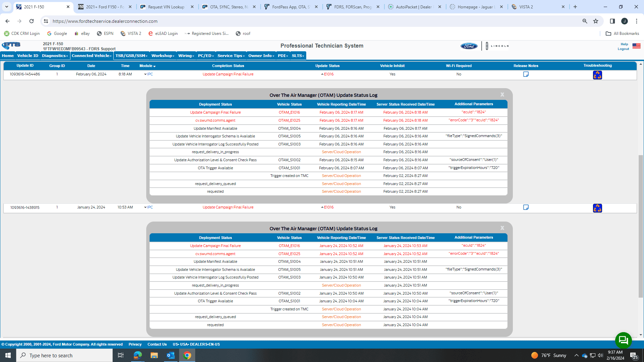The image size is (644, 362).
Task: Expand the Service Tips menu
Action: (231, 56)
